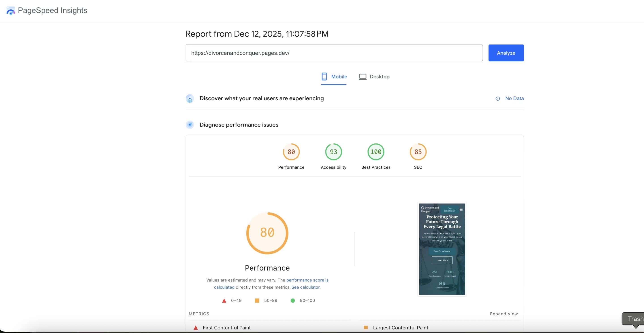Expand the Largest Contentful Paint metric
This screenshot has width=644, height=333.
point(401,327)
